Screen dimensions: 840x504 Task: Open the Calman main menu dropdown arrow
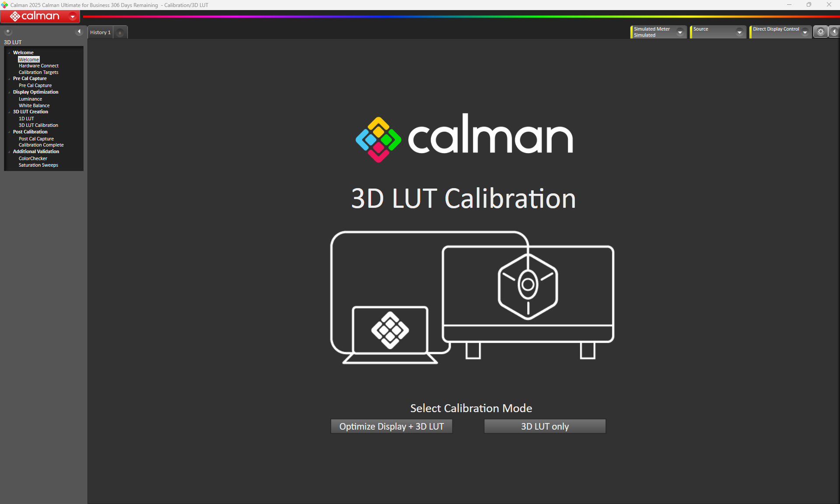tap(73, 17)
